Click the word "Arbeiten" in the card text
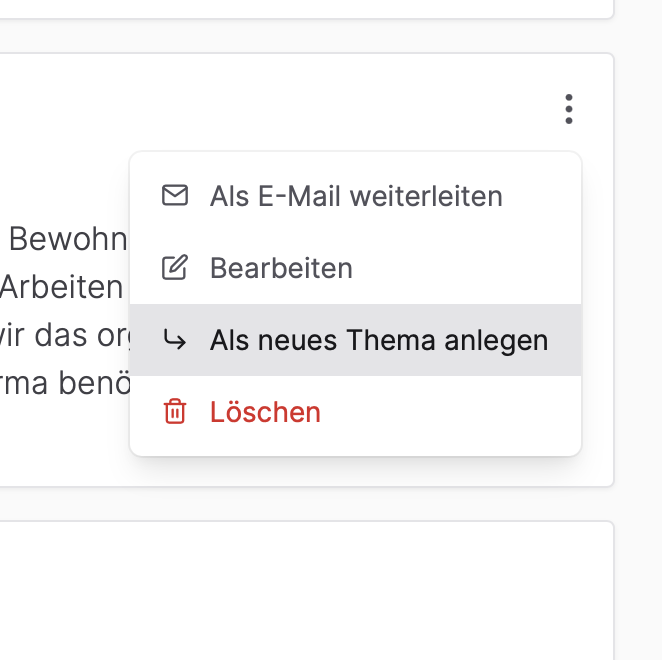The width and height of the screenshot is (662, 660). coord(62,287)
